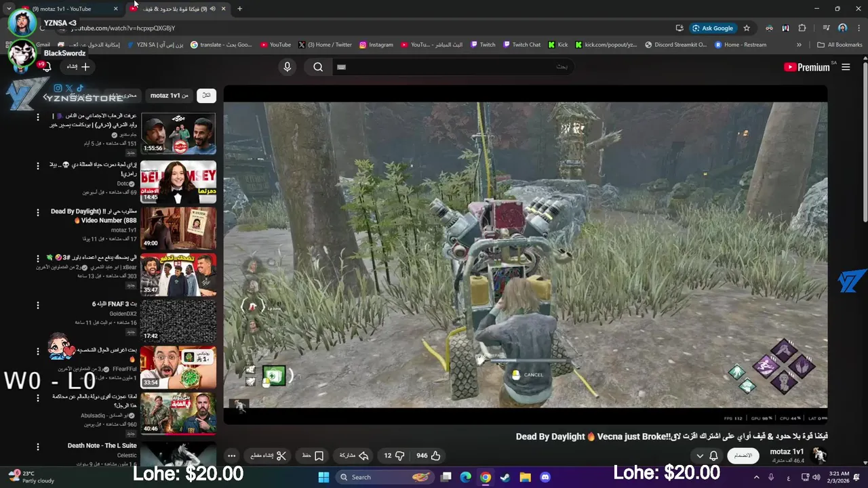Open Home / Twitter bookmark
This screenshot has width=868, height=488.
[325, 45]
